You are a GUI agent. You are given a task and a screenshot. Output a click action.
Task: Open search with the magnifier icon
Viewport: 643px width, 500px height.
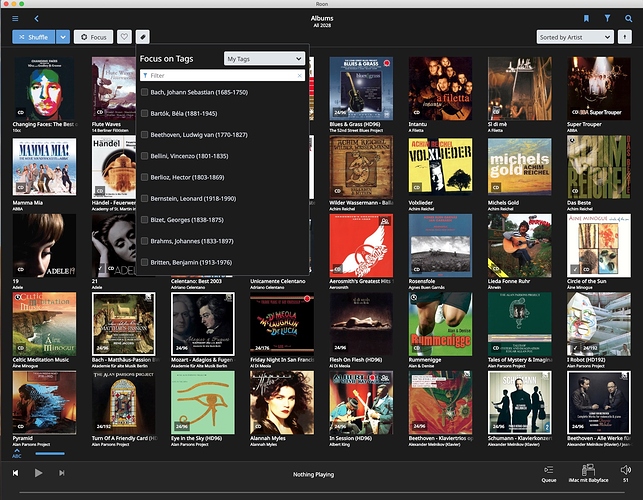point(628,18)
